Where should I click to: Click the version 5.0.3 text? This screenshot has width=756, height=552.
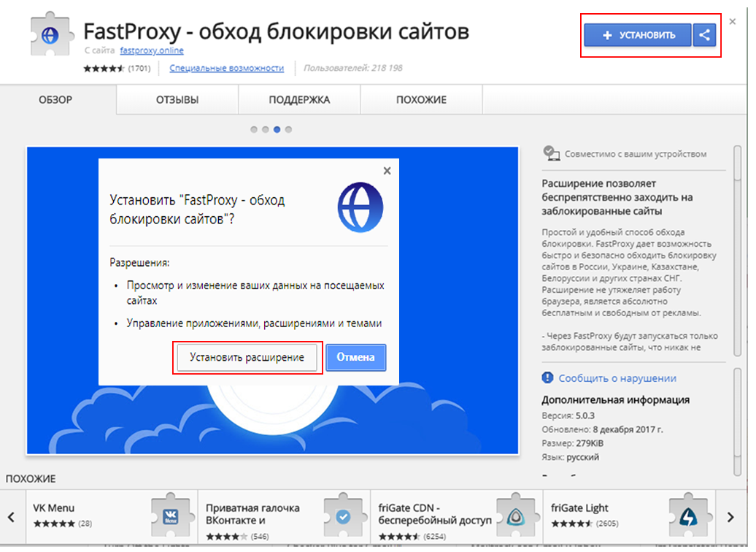click(x=568, y=415)
